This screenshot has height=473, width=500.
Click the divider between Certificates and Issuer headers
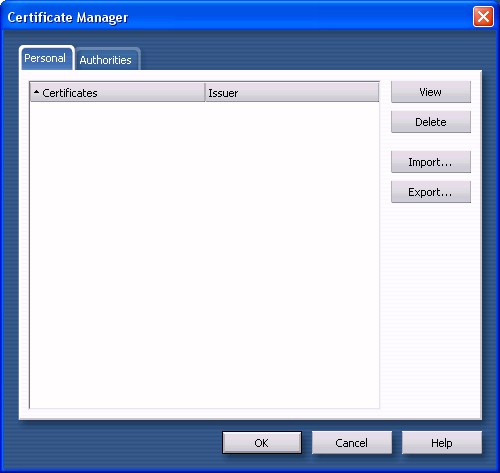click(205, 92)
